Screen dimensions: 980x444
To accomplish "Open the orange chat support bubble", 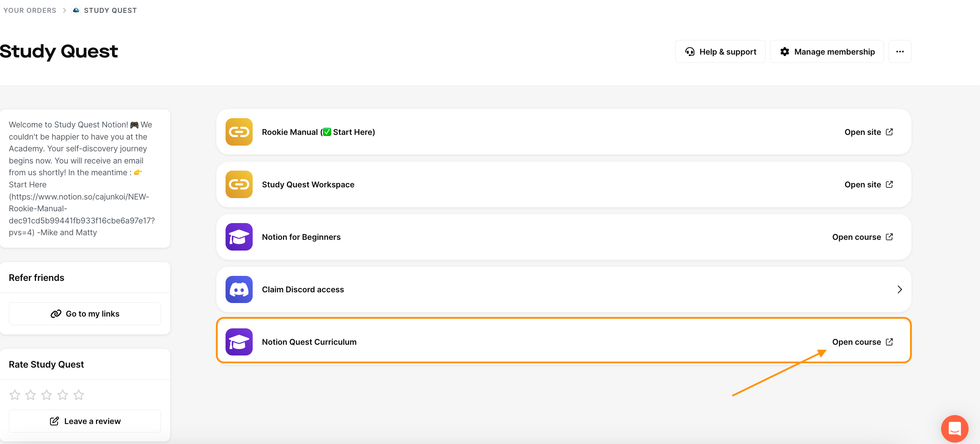I will coord(954,428).
